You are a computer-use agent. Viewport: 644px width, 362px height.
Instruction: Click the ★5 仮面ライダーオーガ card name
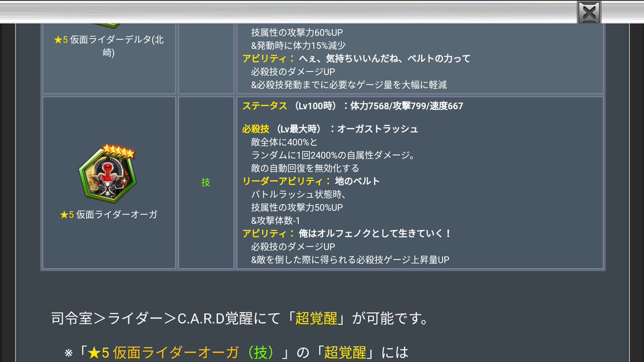pos(109,215)
